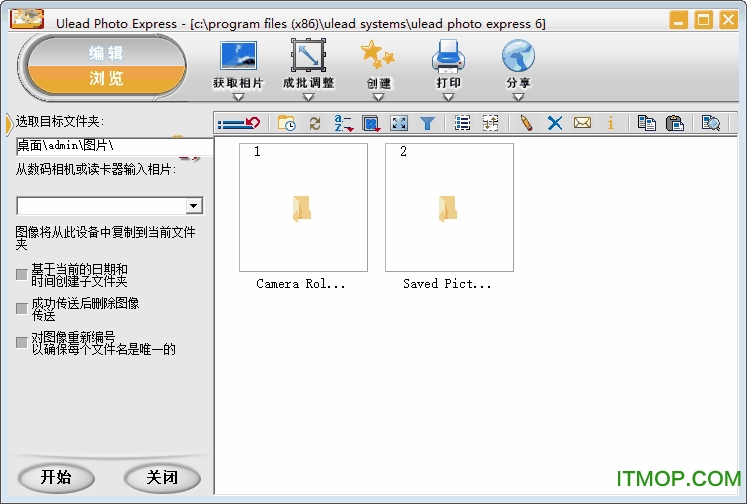Click the refresh arrows icon
747x504 pixels.
point(314,123)
